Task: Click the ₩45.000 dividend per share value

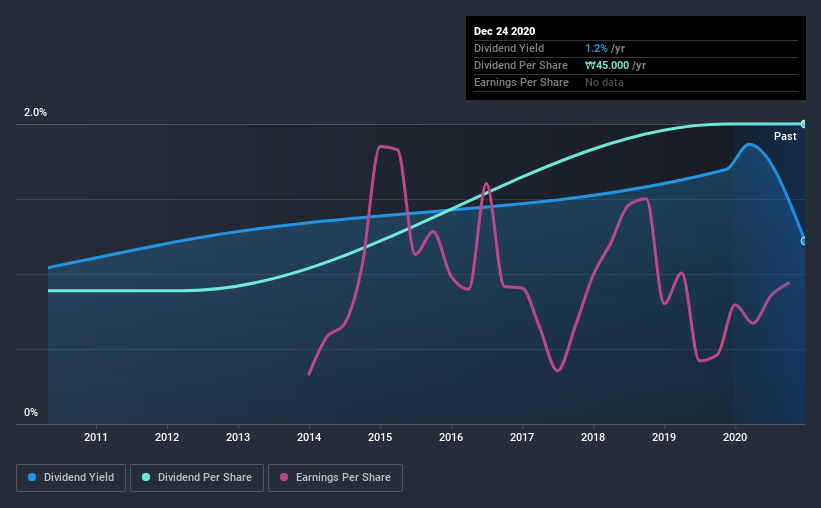Action: 607,65
